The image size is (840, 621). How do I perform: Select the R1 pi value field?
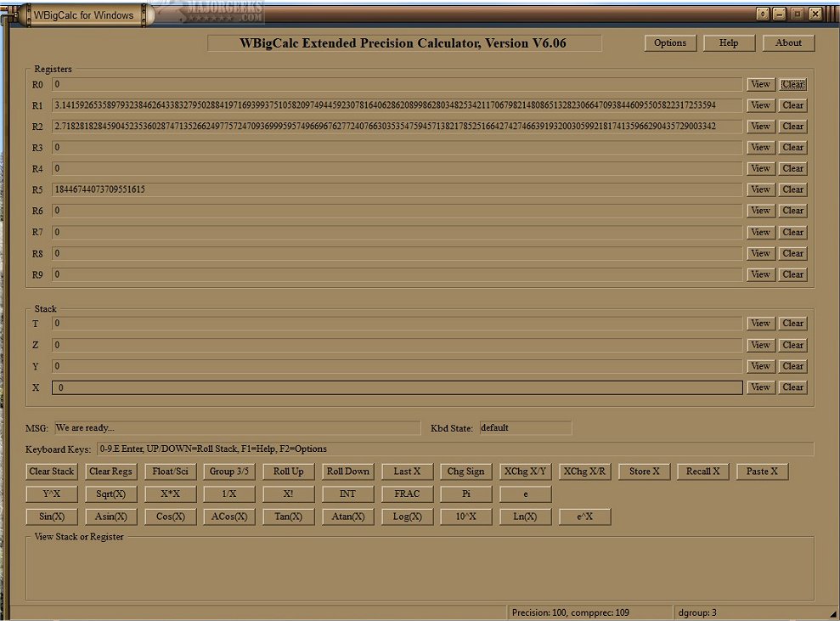tap(397, 105)
